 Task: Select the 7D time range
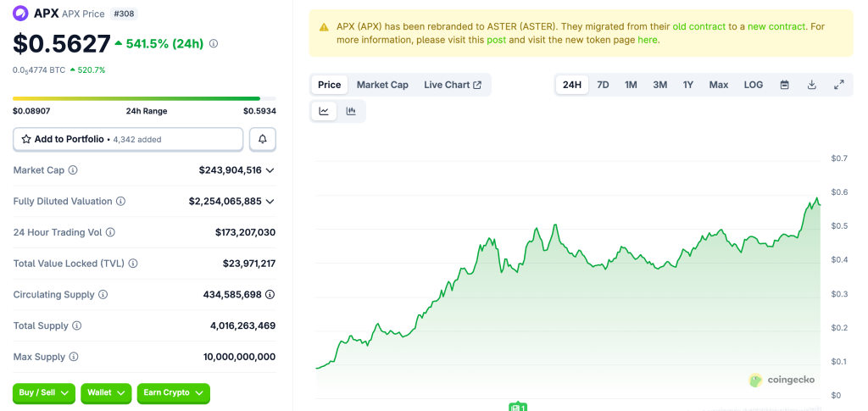603,85
